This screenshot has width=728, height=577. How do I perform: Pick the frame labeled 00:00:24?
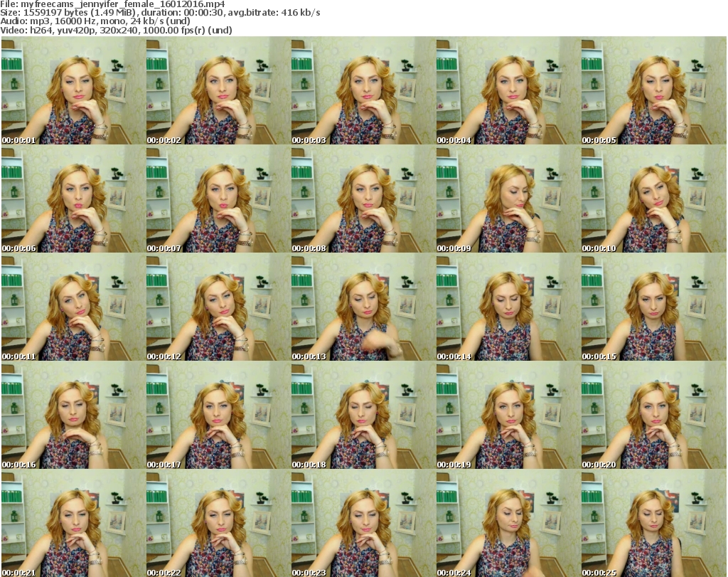pyautogui.click(x=508, y=524)
